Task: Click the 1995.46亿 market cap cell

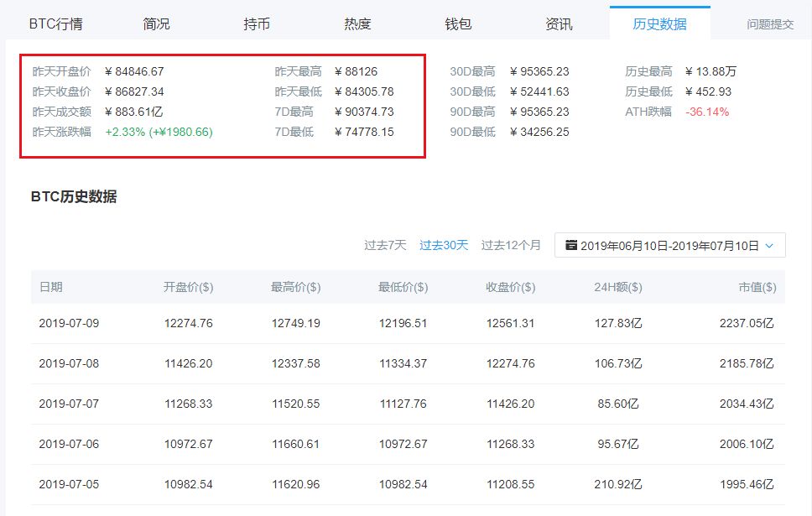Action: 747,484
